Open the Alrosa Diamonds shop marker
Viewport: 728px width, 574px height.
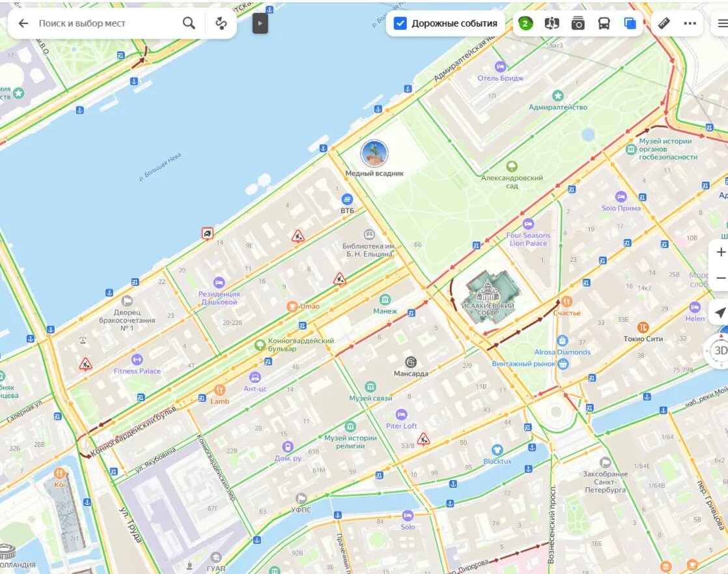[x=562, y=341]
